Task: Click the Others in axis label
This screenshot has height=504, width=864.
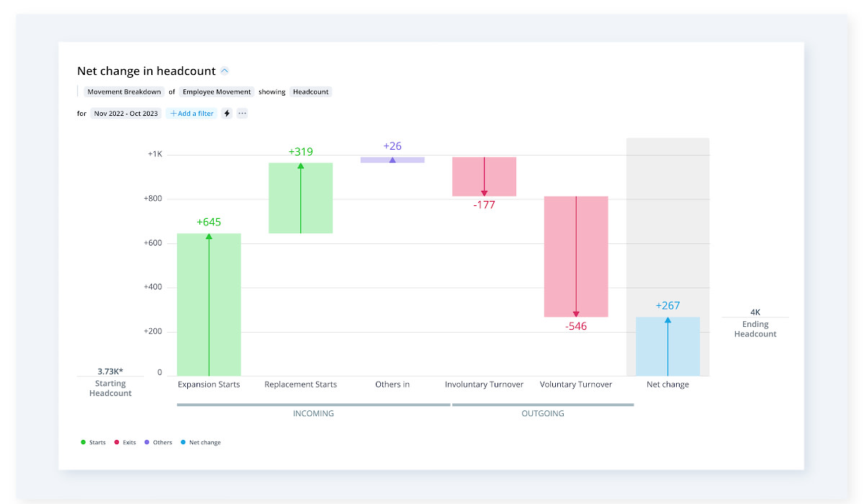Action: tap(392, 384)
